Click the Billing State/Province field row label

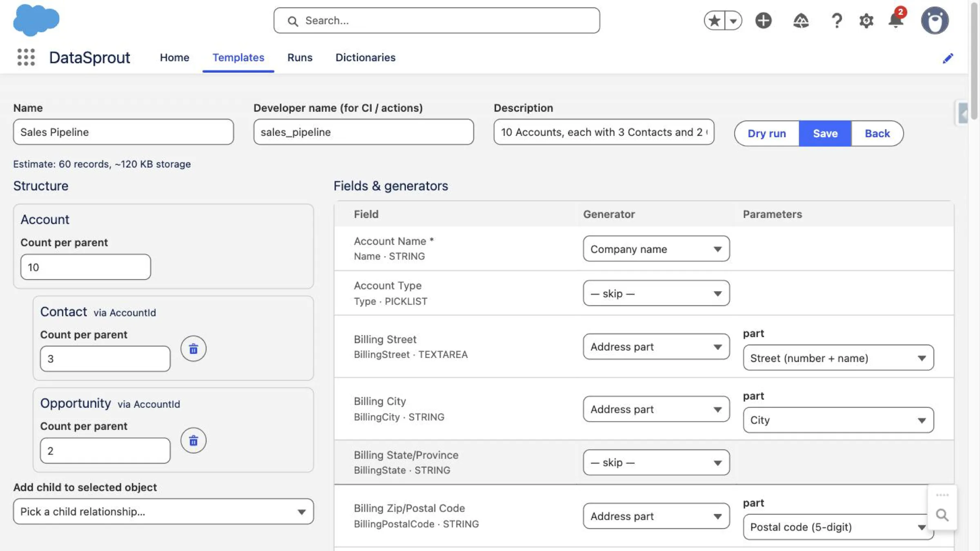[406, 455]
